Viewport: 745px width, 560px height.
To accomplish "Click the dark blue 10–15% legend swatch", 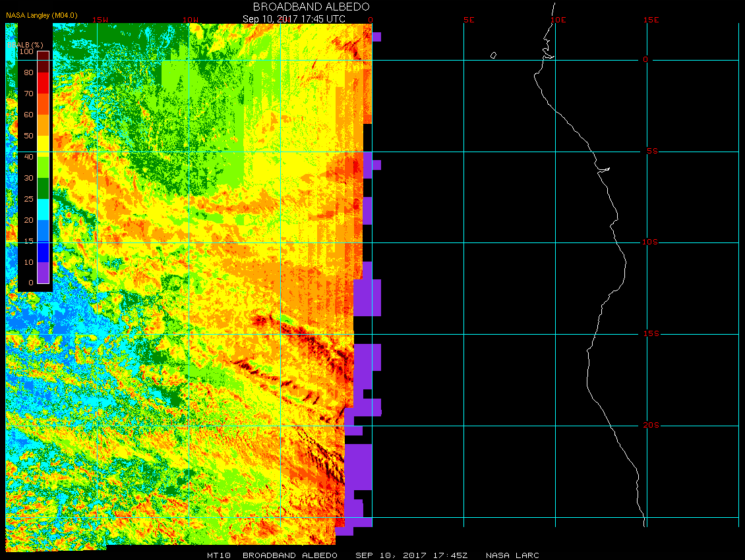I will (44, 252).
